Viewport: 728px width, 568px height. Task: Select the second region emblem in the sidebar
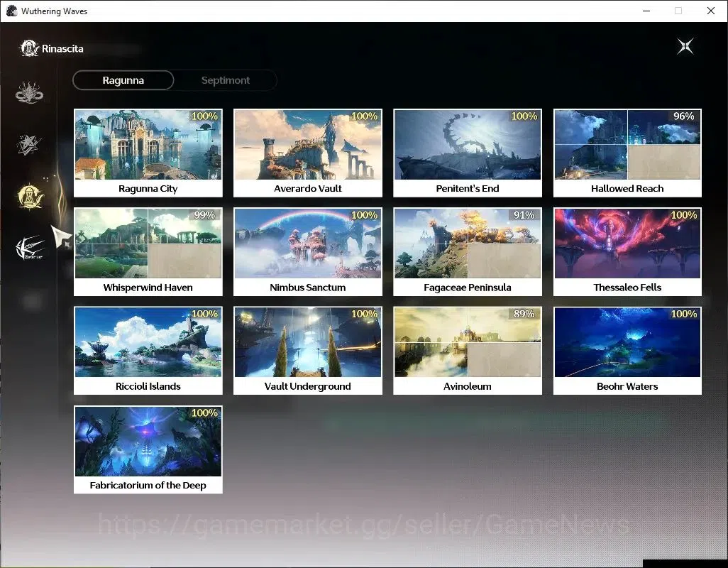pyautogui.click(x=29, y=144)
